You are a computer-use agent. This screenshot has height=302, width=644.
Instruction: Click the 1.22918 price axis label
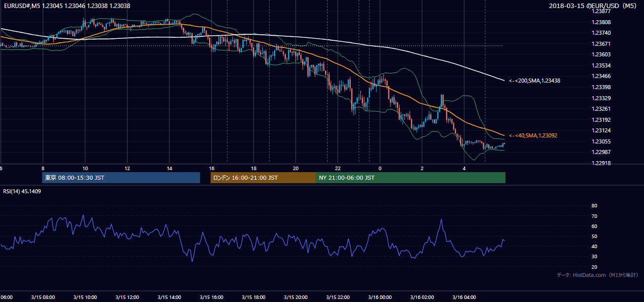tap(601, 163)
